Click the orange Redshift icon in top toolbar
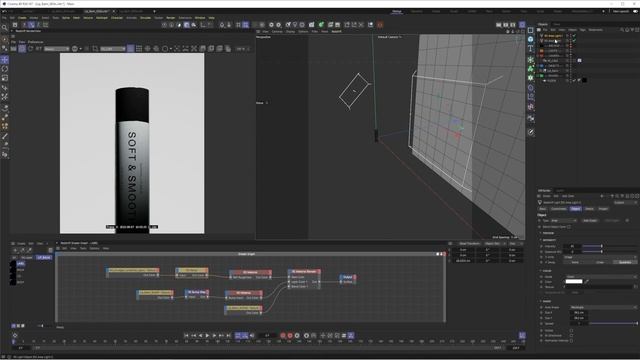This screenshot has width=640, height=360. (380, 25)
